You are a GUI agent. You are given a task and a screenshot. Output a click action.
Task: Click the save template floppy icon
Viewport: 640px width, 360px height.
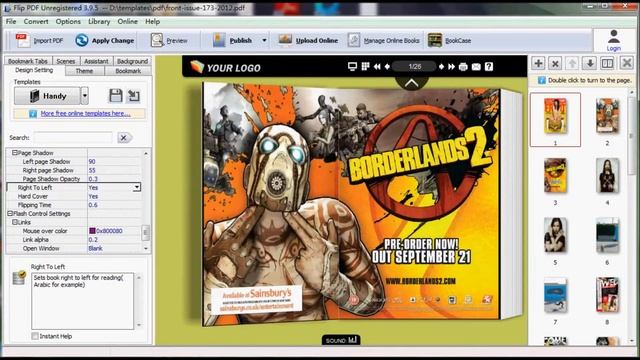(116, 96)
